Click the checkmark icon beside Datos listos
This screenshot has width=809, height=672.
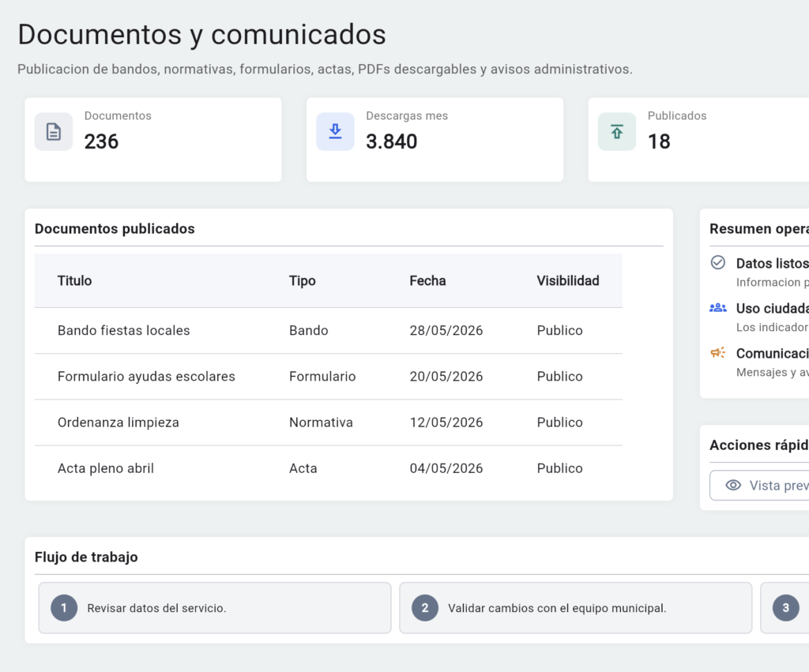(x=717, y=262)
